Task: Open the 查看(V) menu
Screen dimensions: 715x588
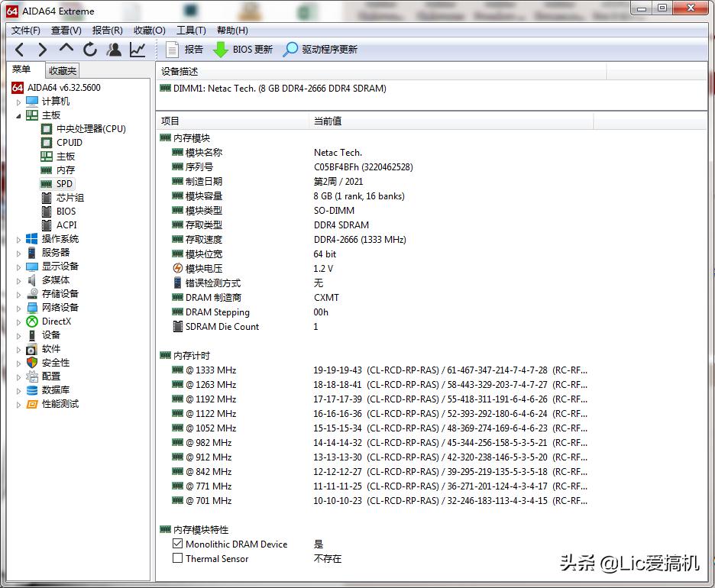Action: click(x=66, y=30)
